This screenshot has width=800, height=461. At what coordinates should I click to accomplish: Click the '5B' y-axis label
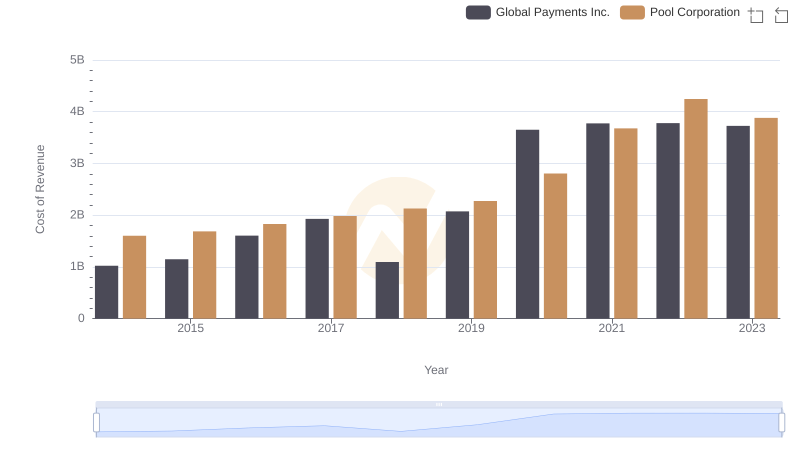pos(77,60)
